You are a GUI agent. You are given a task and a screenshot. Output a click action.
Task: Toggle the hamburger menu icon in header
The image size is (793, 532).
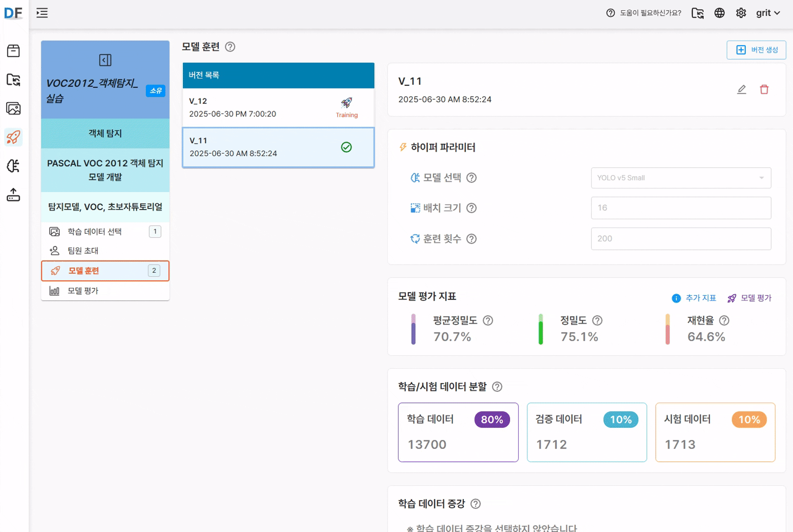42,13
